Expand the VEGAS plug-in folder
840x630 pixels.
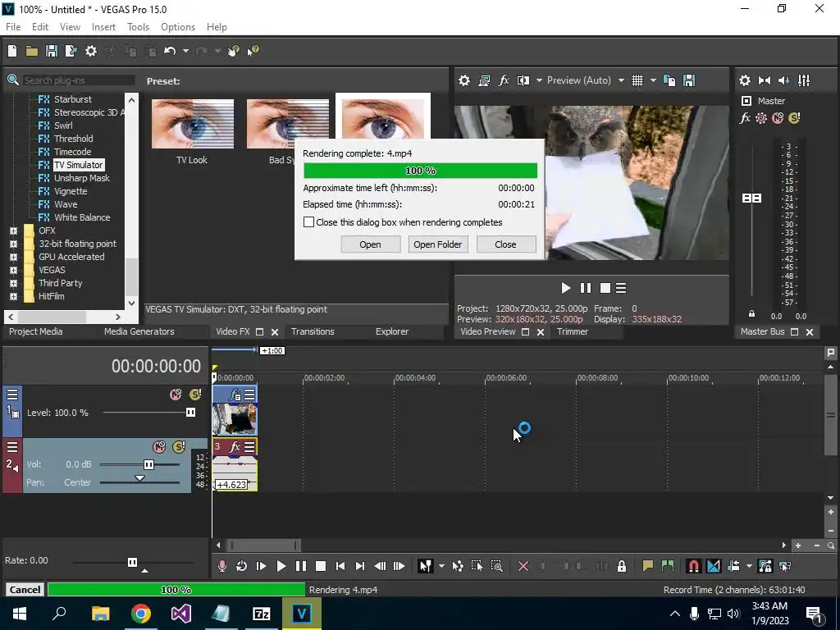tap(13, 270)
